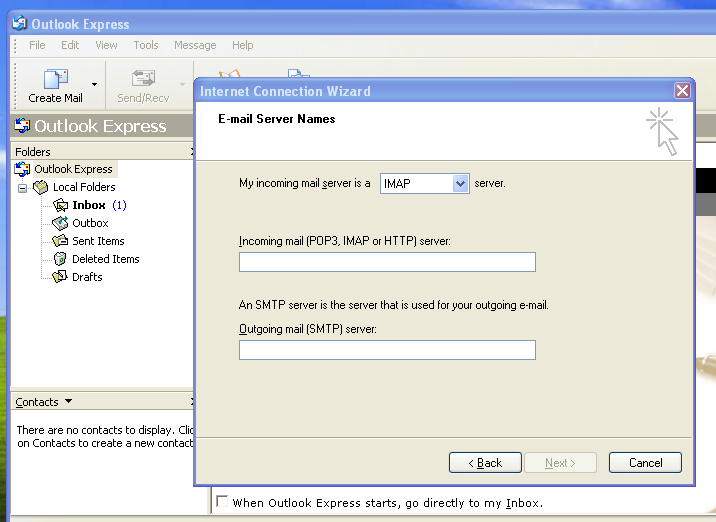Open the Message menu

[x=195, y=45]
